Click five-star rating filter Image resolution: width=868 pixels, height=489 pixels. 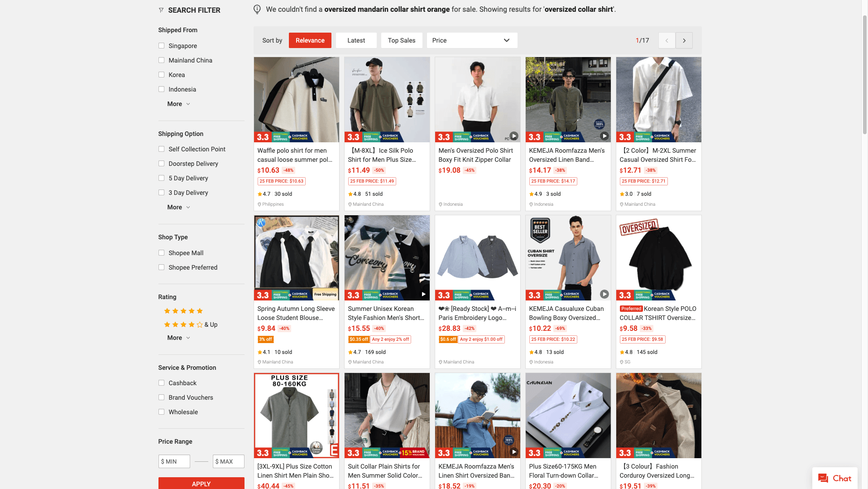(183, 311)
